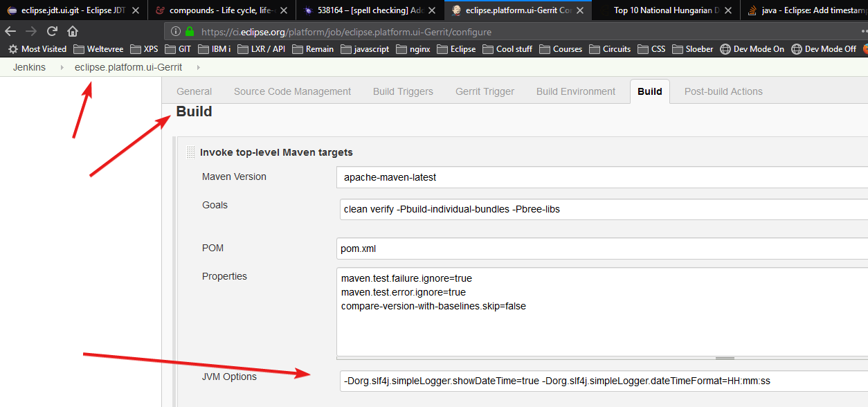Go to the browser Home page
Image resolution: width=868 pixels, height=407 pixels.
[73, 31]
